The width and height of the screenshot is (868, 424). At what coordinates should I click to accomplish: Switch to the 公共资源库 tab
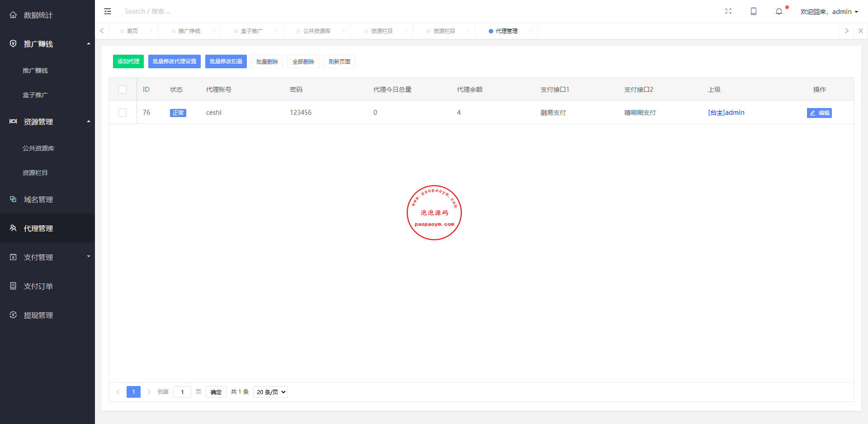coord(316,31)
